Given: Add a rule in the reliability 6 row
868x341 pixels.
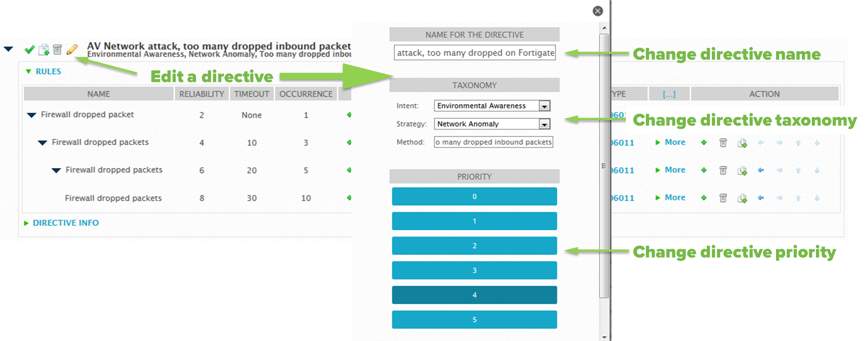Looking at the screenshot, I should tap(704, 170).
